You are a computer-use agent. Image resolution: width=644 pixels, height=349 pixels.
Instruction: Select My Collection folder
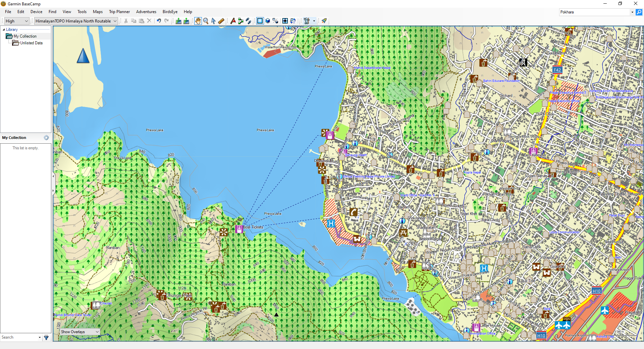tap(25, 36)
